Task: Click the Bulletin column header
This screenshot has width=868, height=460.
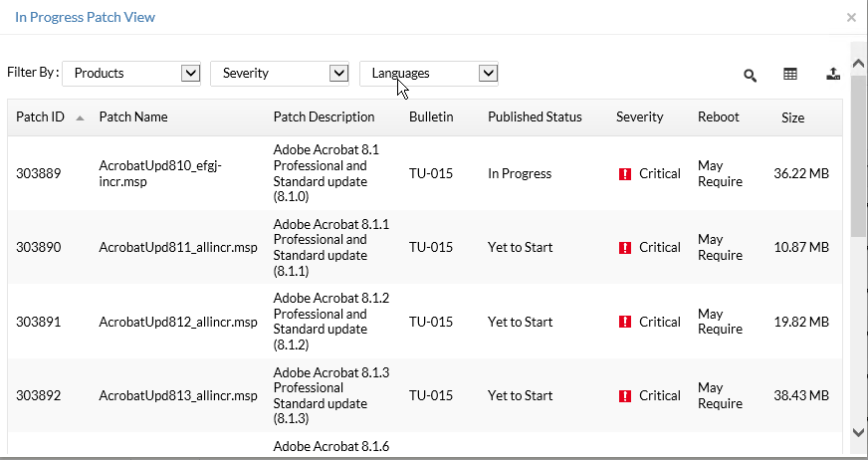Action: [431, 116]
